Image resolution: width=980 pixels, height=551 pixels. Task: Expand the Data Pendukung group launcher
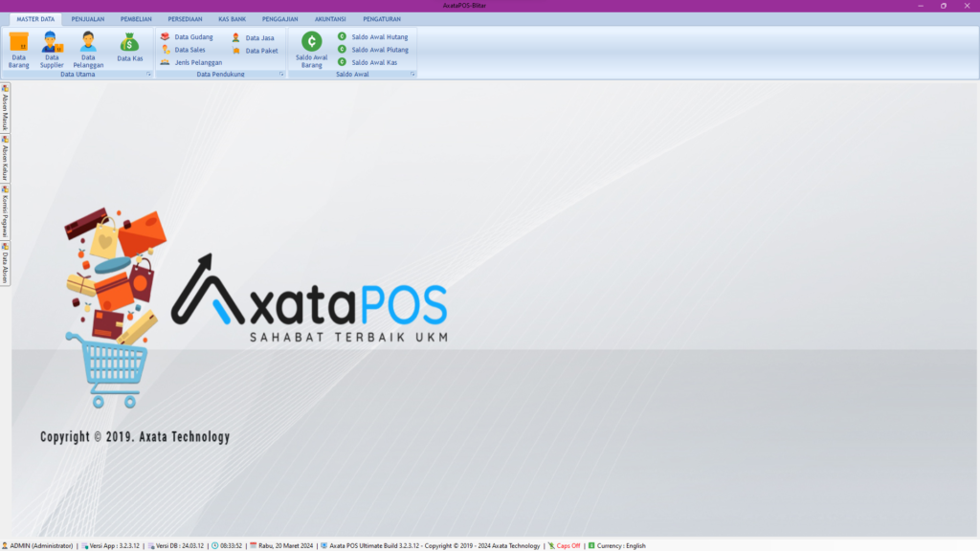[281, 75]
